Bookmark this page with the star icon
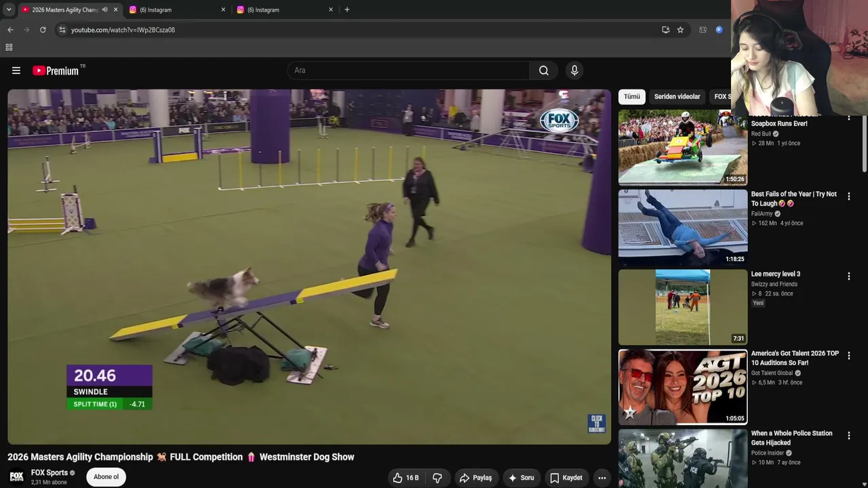The image size is (868, 488). click(x=680, y=30)
